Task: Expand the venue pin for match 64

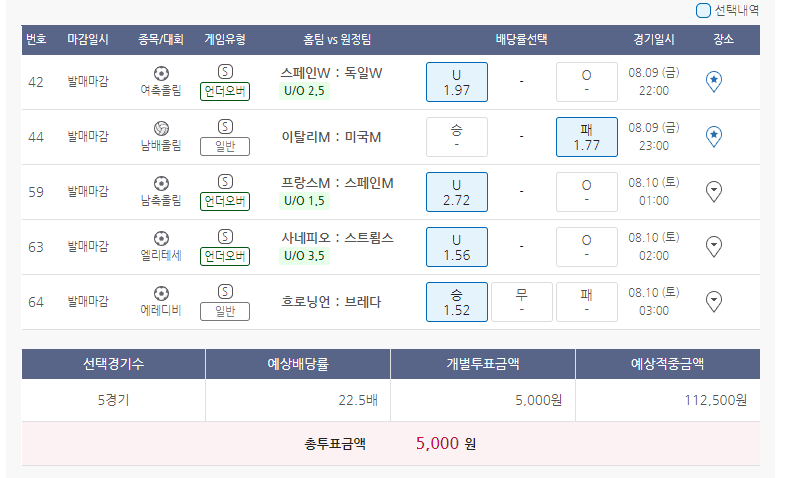Action: 714,301
